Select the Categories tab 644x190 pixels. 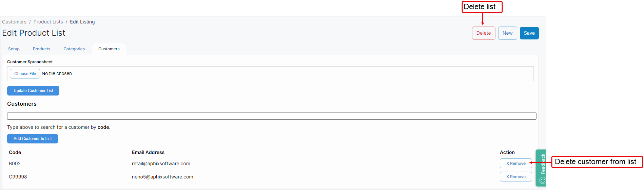[x=74, y=49]
